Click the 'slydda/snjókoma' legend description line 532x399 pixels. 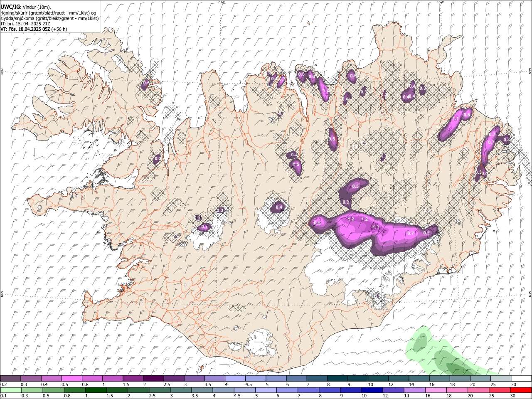[50, 18]
